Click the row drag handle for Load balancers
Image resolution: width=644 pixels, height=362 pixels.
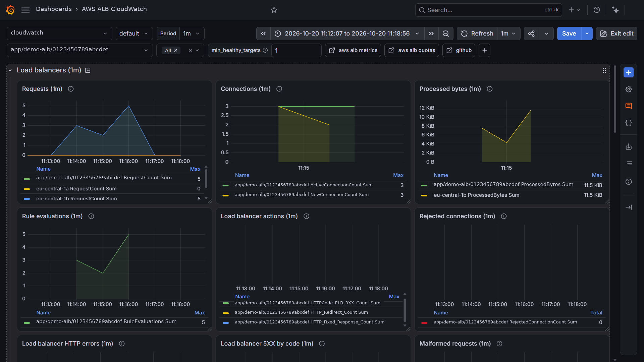[x=604, y=70]
